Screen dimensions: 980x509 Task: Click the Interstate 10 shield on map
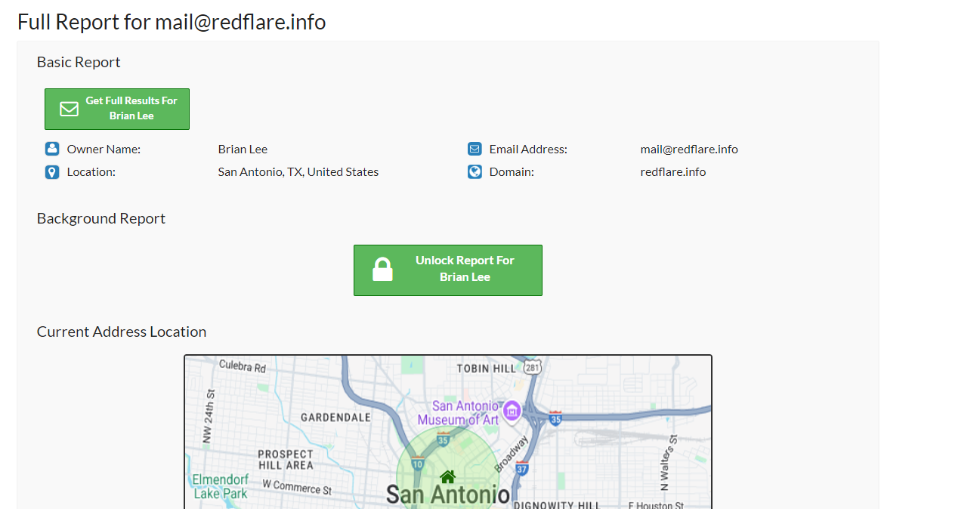(x=418, y=464)
